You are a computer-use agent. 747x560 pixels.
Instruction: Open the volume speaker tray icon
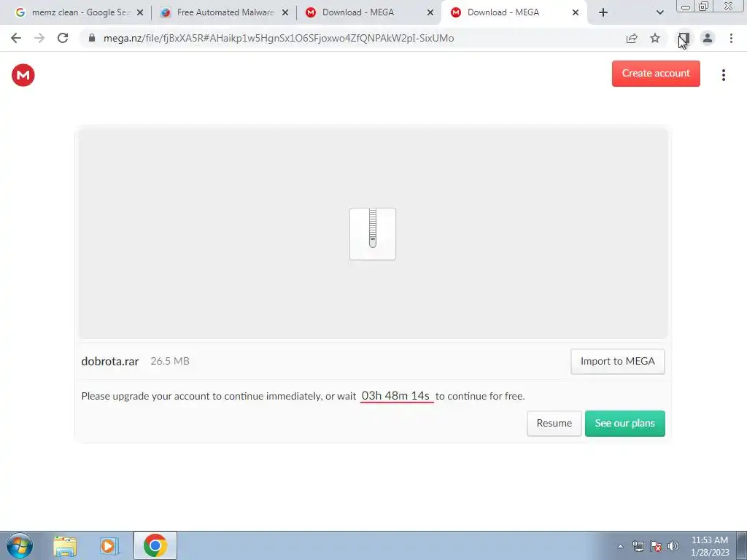click(673, 546)
